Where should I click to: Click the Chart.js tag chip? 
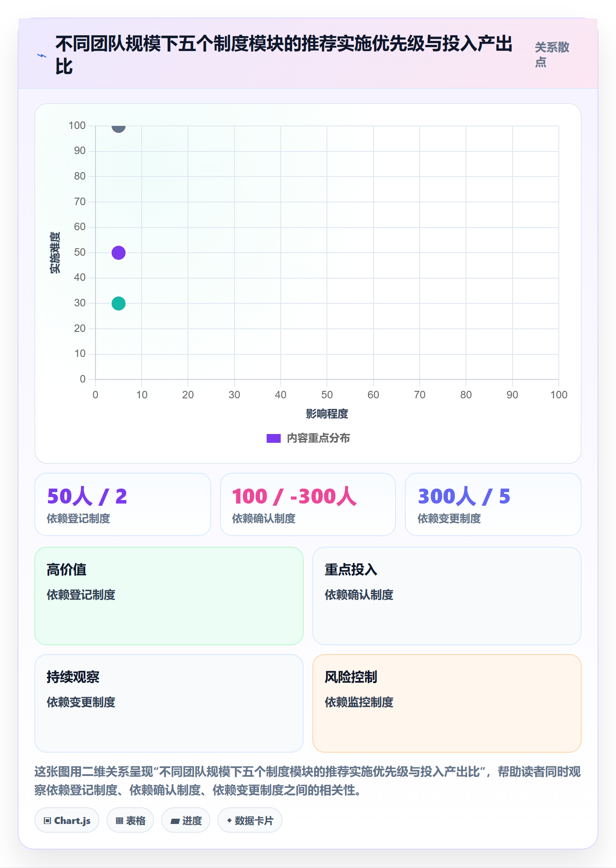point(67,820)
